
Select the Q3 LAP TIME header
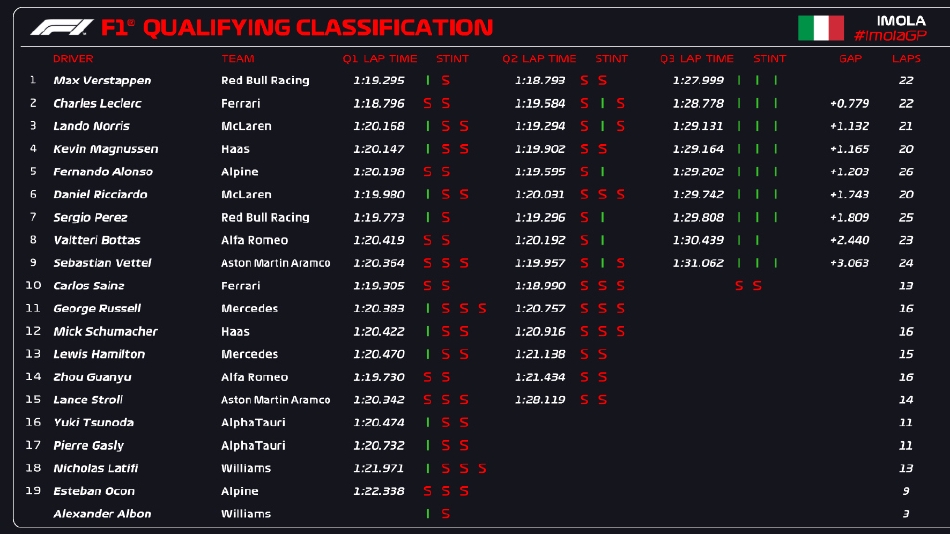click(696, 59)
